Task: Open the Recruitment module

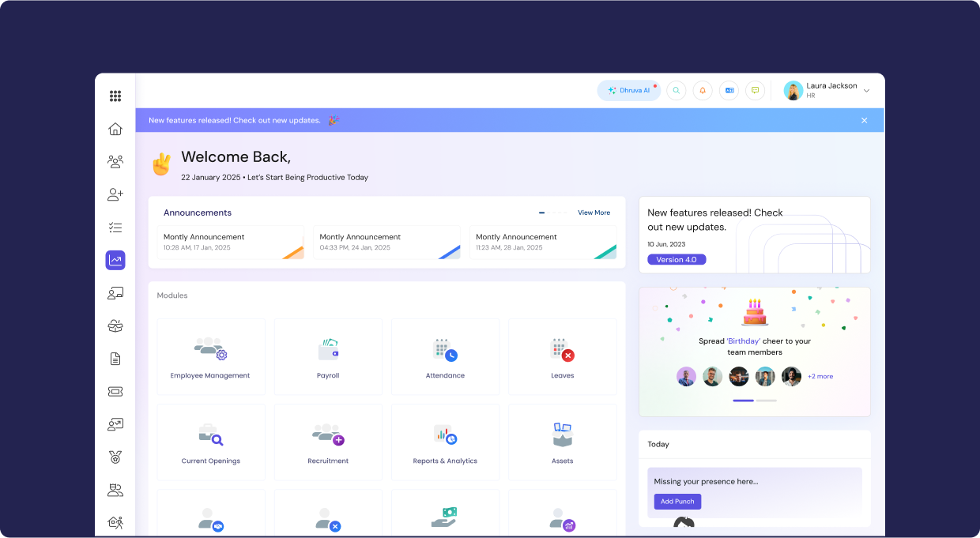Action: (x=328, y=442)
